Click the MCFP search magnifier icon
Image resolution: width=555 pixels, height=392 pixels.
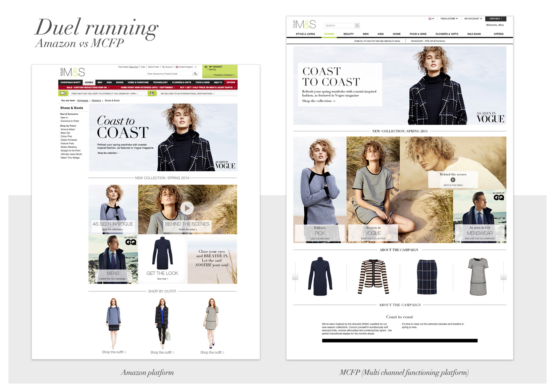[357, 25]
